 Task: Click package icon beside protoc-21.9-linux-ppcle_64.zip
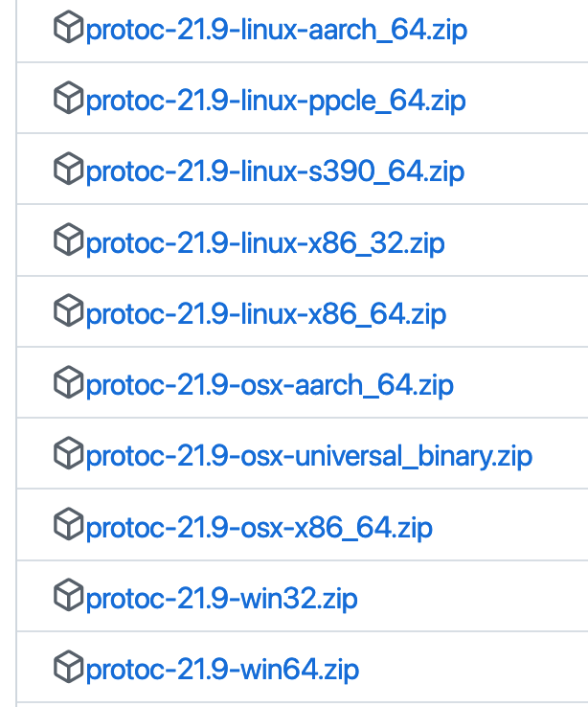click(x=69, y=101)
